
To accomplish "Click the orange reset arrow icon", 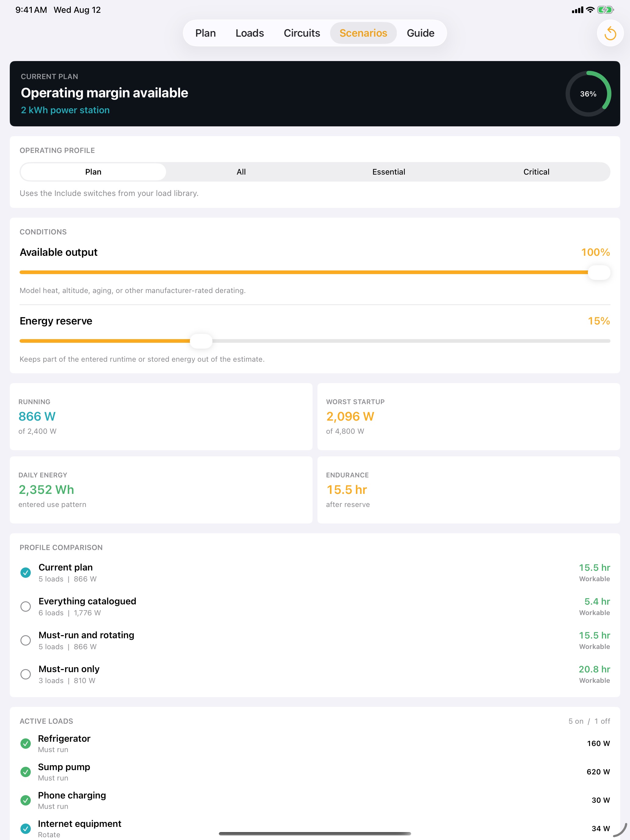I will pyautogui.click(x=610, y=33).
